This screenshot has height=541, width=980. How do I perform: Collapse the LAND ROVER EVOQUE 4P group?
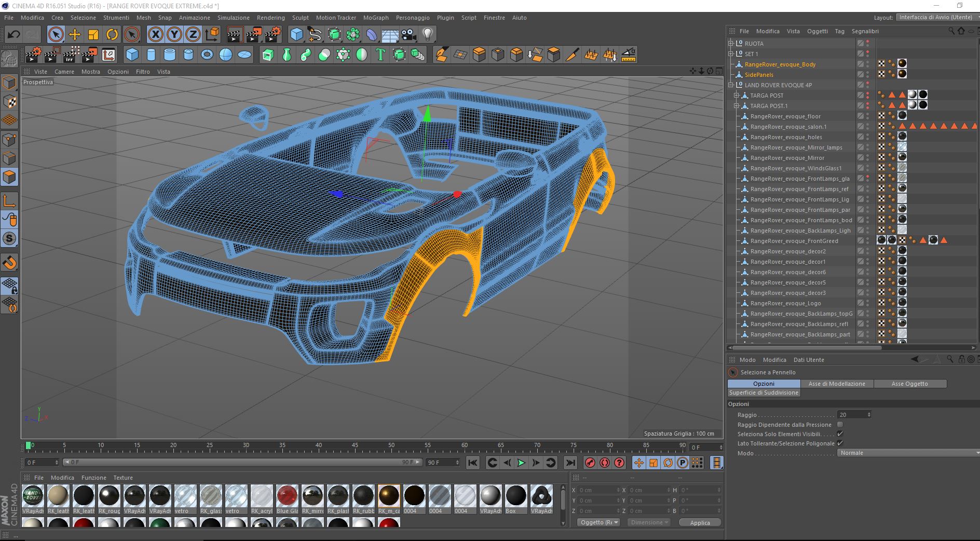click(x=731, y=85)
